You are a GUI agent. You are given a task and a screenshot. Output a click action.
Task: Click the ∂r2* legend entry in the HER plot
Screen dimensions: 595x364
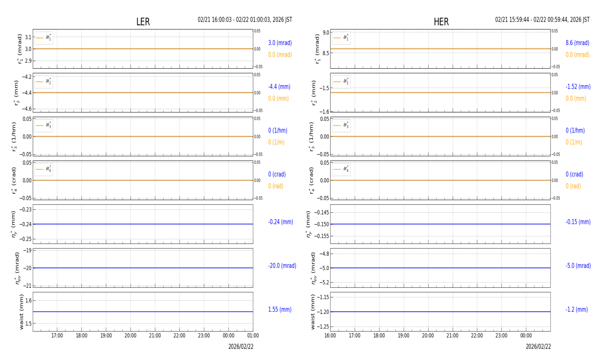click(x=341, y=82)
